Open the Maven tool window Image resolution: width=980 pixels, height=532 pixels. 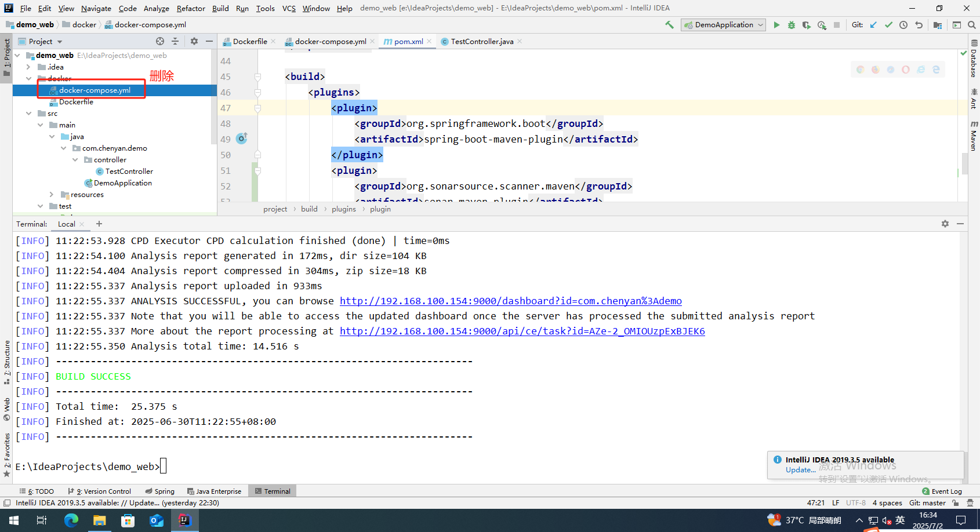974,136
